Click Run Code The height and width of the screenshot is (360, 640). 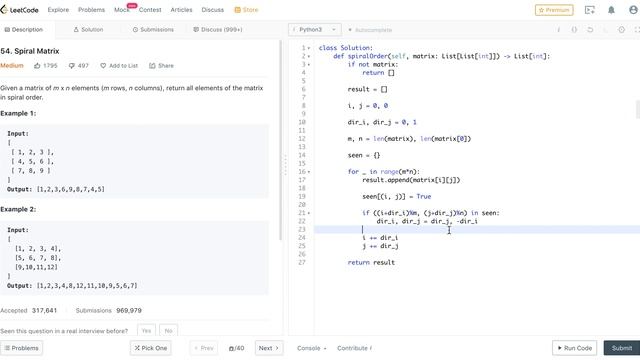coord(574,348)
